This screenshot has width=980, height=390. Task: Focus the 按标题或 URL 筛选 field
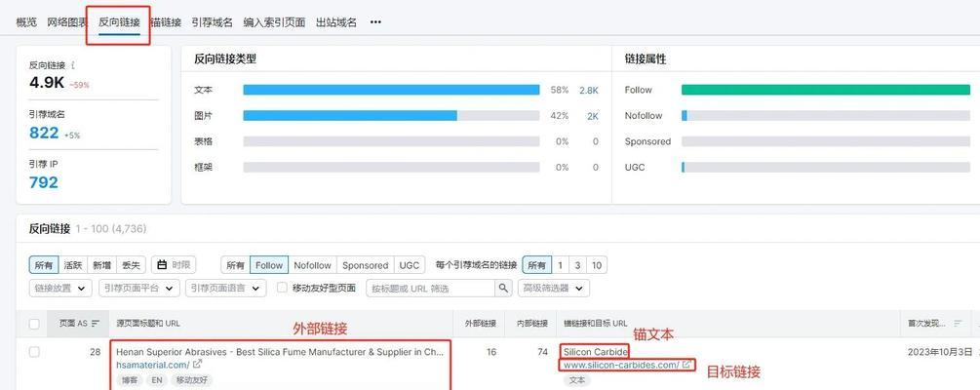coord(431,289)
